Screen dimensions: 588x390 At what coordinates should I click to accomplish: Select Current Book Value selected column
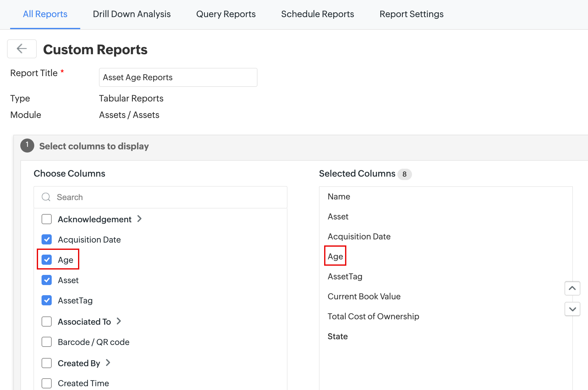(x=364, y=296)
